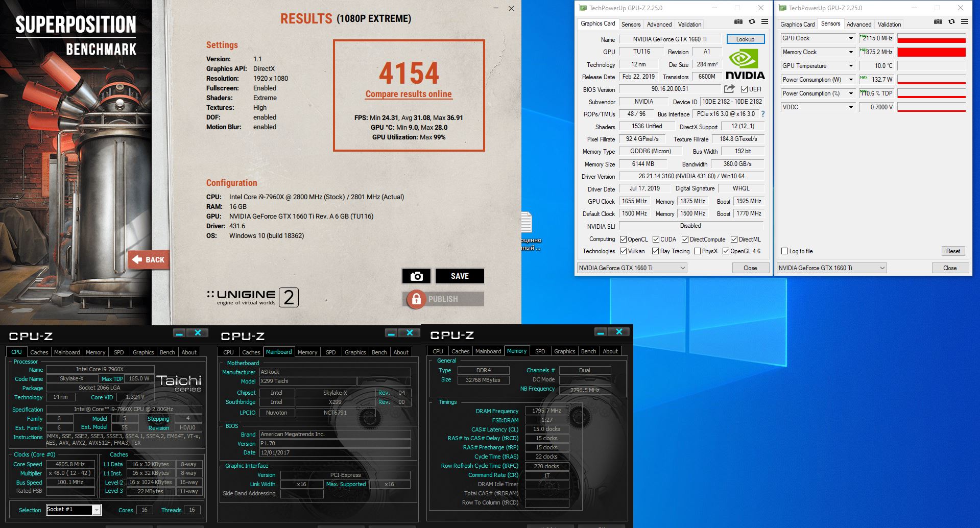The image size is (980, 528).
Task: Click Compare results online link
Action: tap(409, 94)
